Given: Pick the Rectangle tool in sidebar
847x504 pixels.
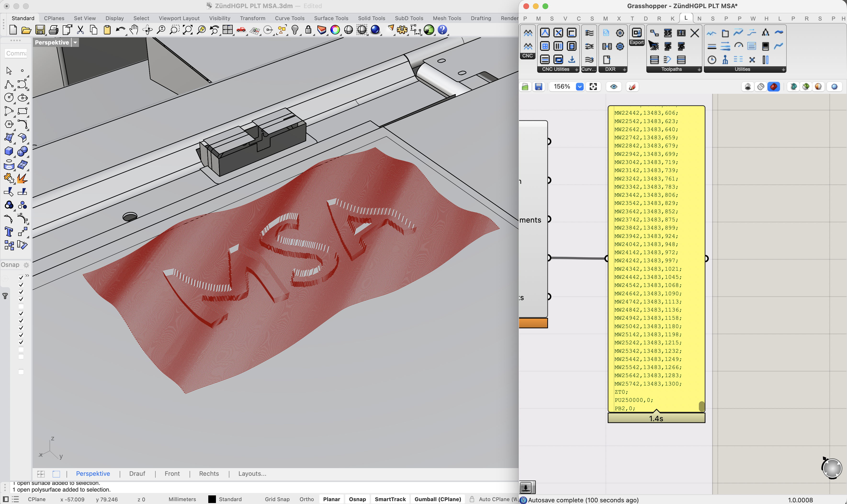Looking at the screenshot, I should [23, 111].
